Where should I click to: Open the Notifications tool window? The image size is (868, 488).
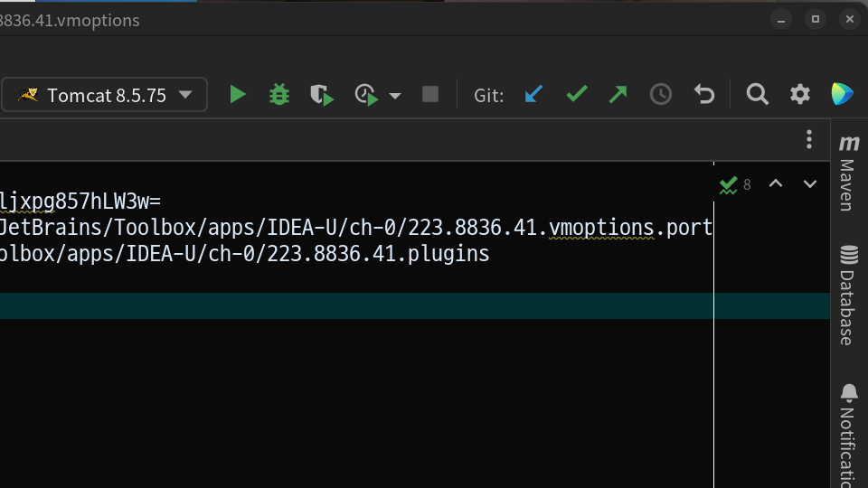click(849, 436)
